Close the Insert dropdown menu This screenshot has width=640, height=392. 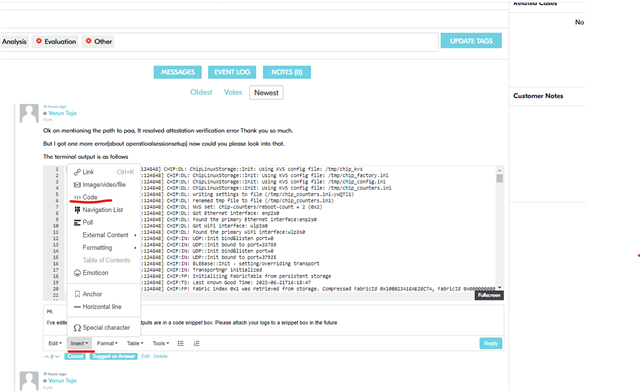pyautogui.click(x=79, y=343)
